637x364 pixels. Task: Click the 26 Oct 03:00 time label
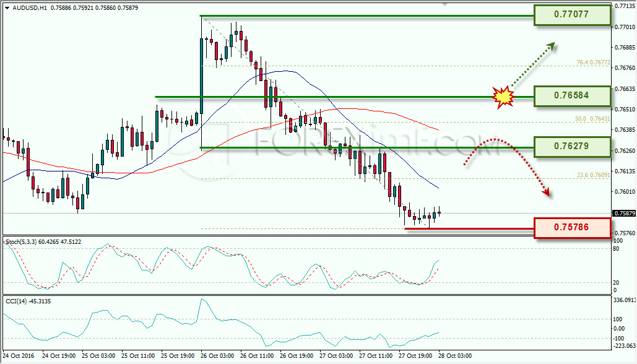(217, 356)
